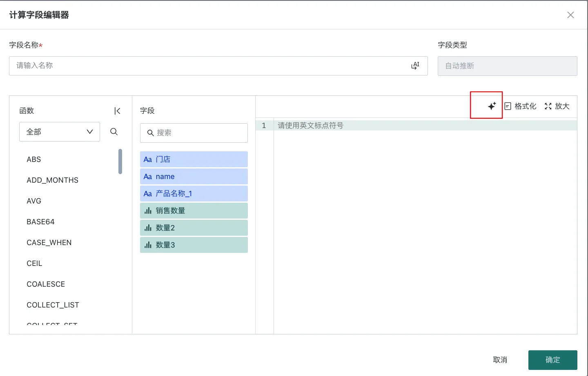Select the 门店 text field

pyautogui.click(x=194, y=159)
